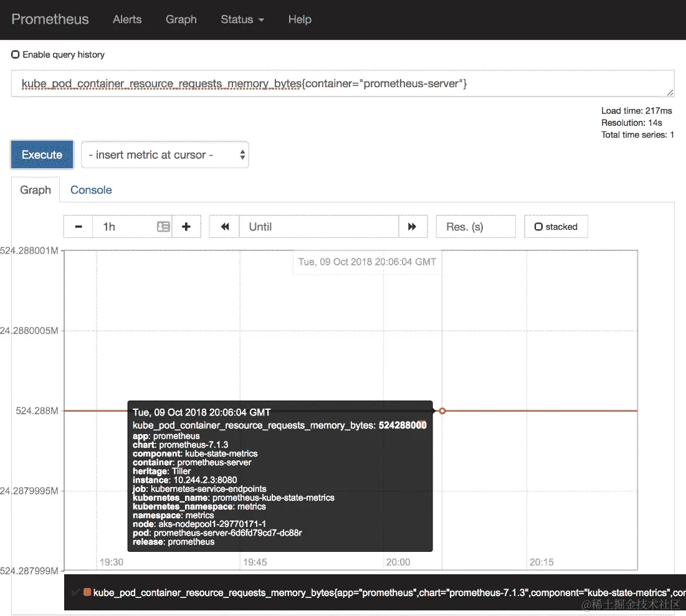Viewport: 686px width, 616px height.
Task: Click the Execute button
Action: pyautogui.click(x=42, y=154)
